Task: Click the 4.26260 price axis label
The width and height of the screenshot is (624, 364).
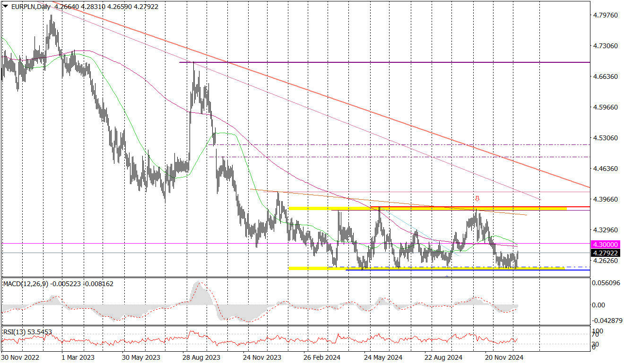Action: tap(606, 261)
